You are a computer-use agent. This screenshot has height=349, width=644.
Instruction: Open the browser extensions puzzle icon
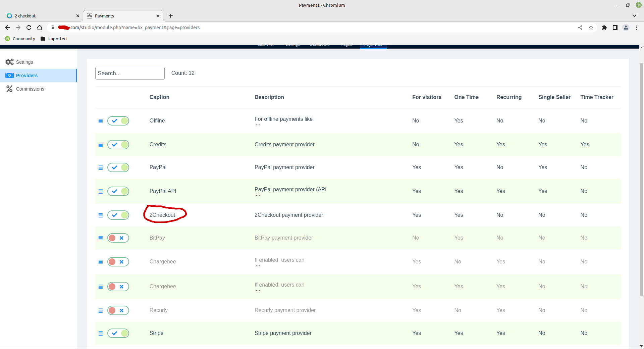tap(604, 28)
